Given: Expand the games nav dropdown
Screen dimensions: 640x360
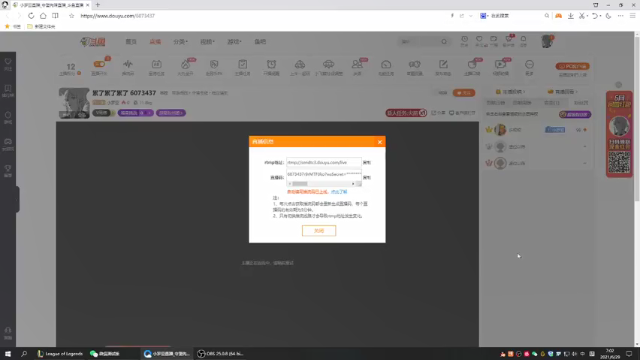Looking at the screenshot, I should 234,42.
